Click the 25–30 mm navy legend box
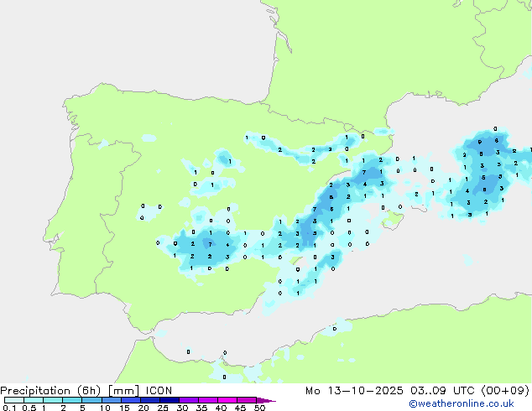Image resolution: width=532 pixels, height=411 pixels. [x=170, y=400]
